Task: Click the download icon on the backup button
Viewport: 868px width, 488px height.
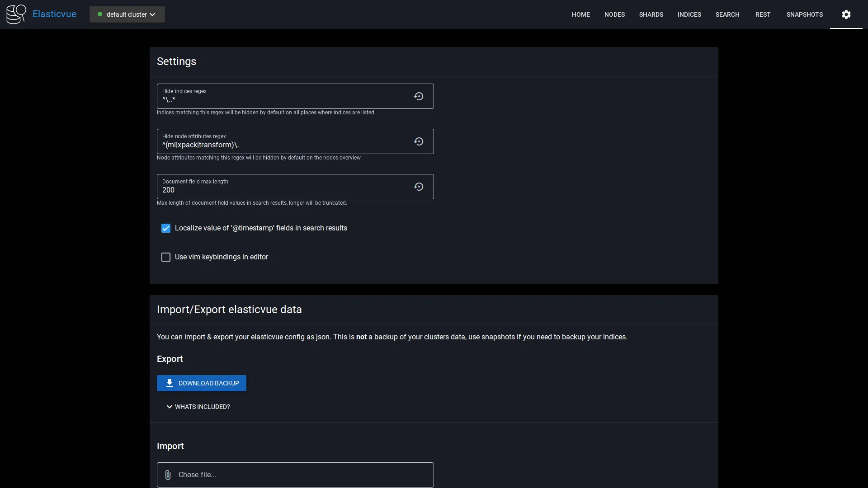Action: click(170, 383)
